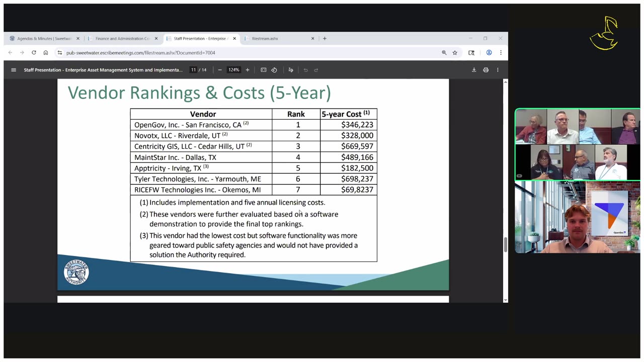Open PDF viewer more actions menu

click(498, 70)
